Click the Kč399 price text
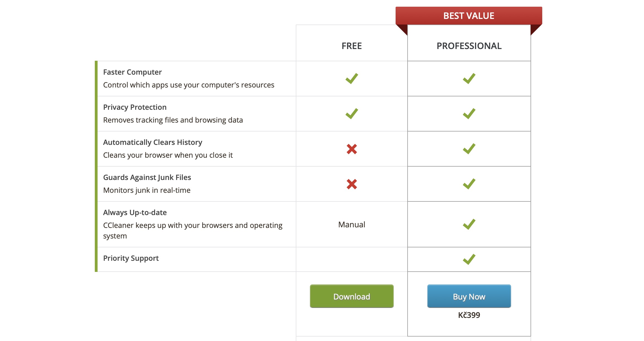644x341 pixels. click(x=469, y=315)
